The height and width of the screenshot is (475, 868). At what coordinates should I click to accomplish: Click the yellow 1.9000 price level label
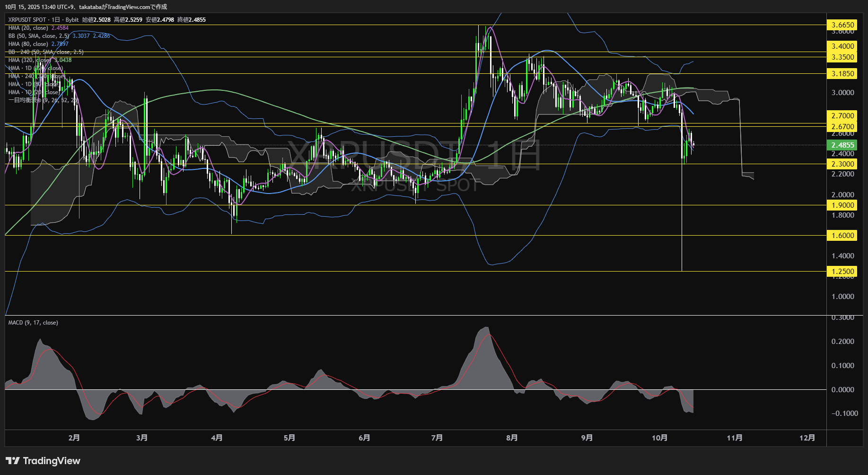(x=842, y=205)
